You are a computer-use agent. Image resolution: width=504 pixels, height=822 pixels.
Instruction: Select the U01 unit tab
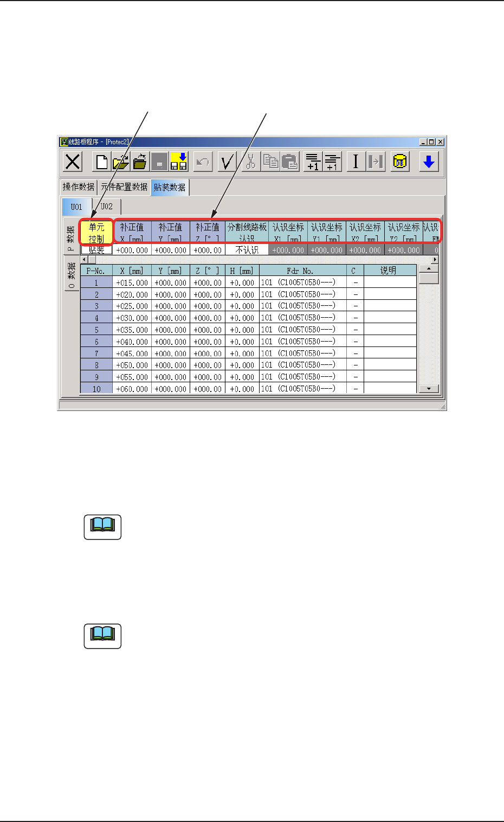pos(76,207)
